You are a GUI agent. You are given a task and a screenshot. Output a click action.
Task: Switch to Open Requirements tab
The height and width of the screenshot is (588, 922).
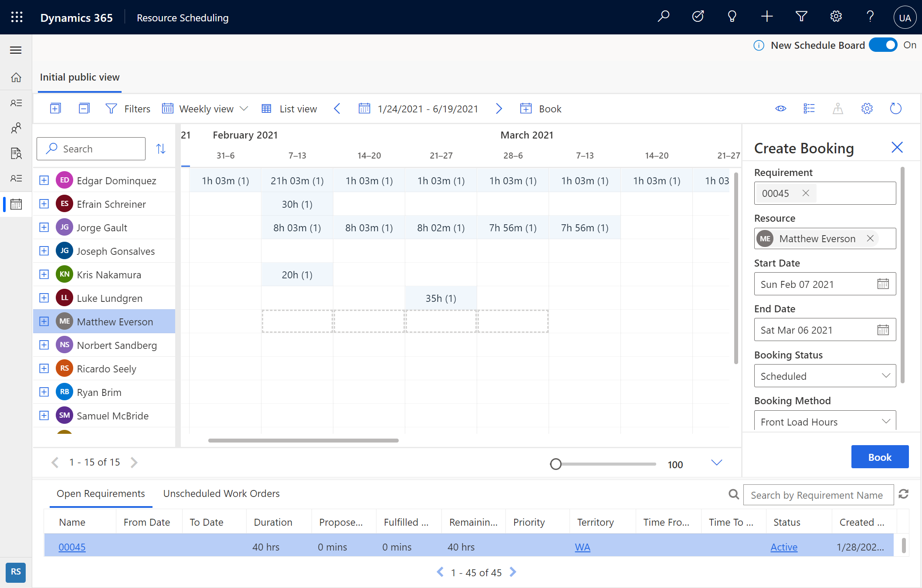click(101, 493)
